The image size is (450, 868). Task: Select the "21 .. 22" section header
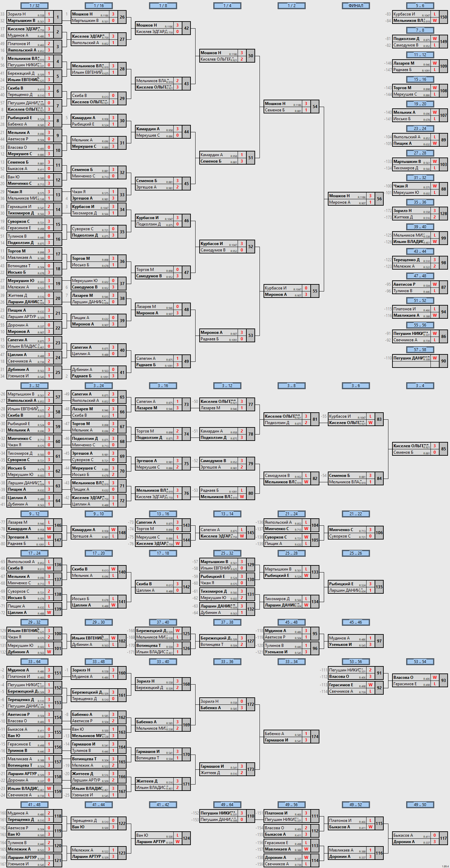[356, 514]
